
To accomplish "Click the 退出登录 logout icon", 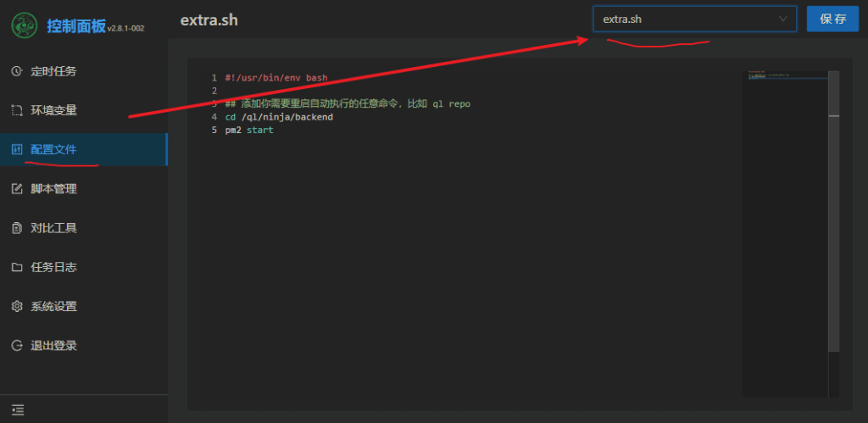I will (17, 346).
